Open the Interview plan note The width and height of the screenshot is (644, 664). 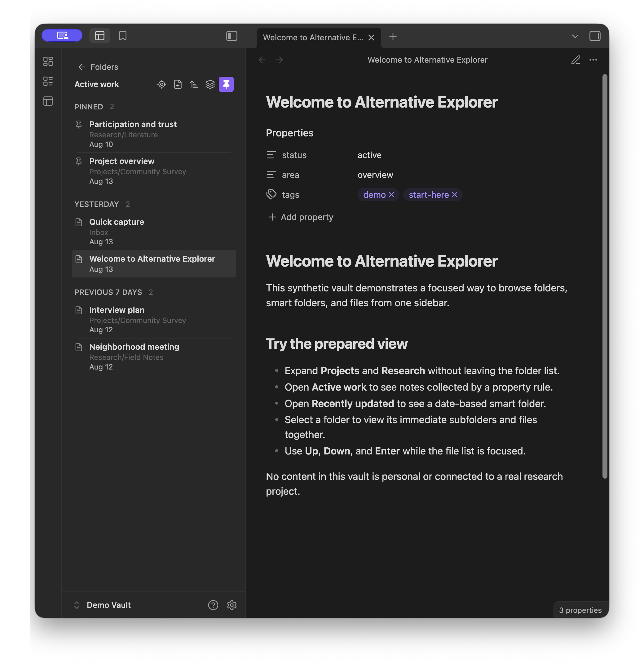[154, 320]
